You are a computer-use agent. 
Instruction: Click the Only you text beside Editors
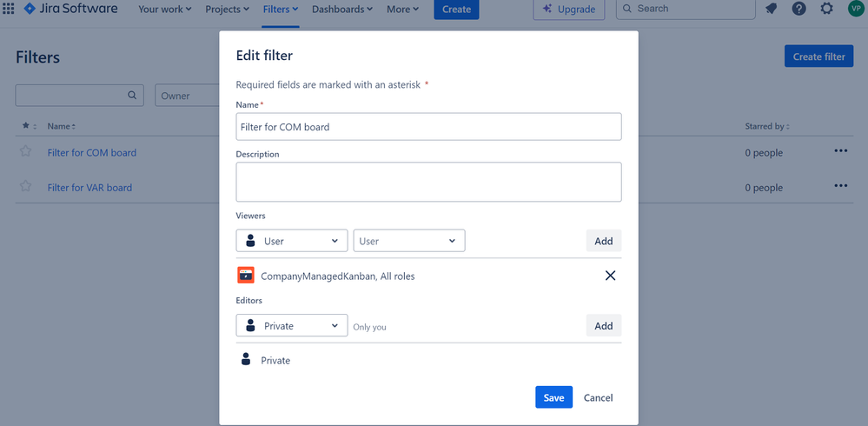pos(370,327)
